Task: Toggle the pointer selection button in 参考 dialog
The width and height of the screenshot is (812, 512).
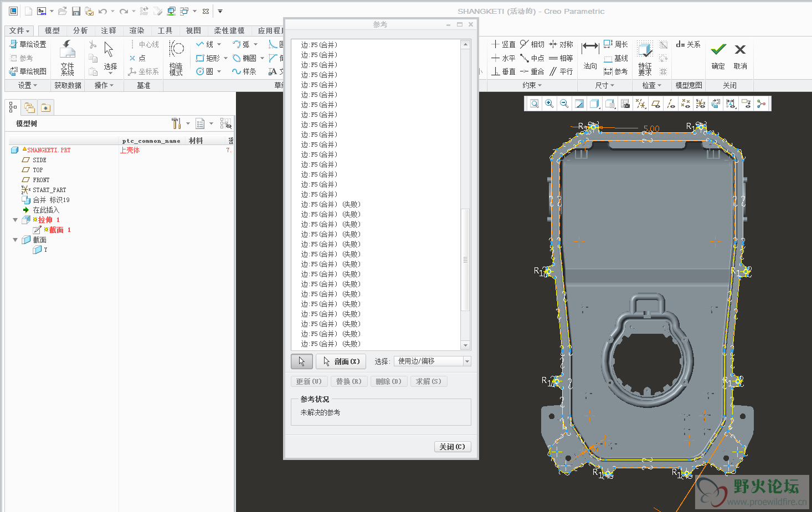Action: click(x=302, y=361)
